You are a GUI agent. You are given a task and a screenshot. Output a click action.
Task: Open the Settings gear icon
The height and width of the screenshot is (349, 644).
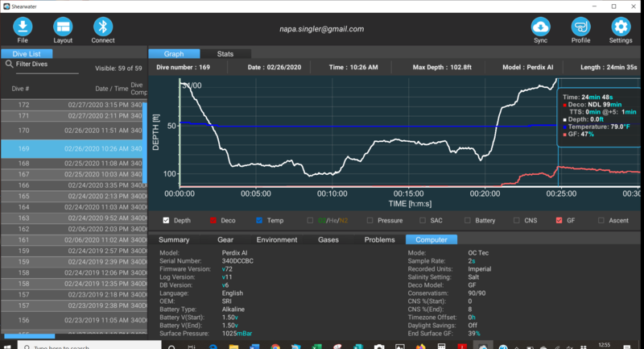pyautogui.click(x=620, y=27)
